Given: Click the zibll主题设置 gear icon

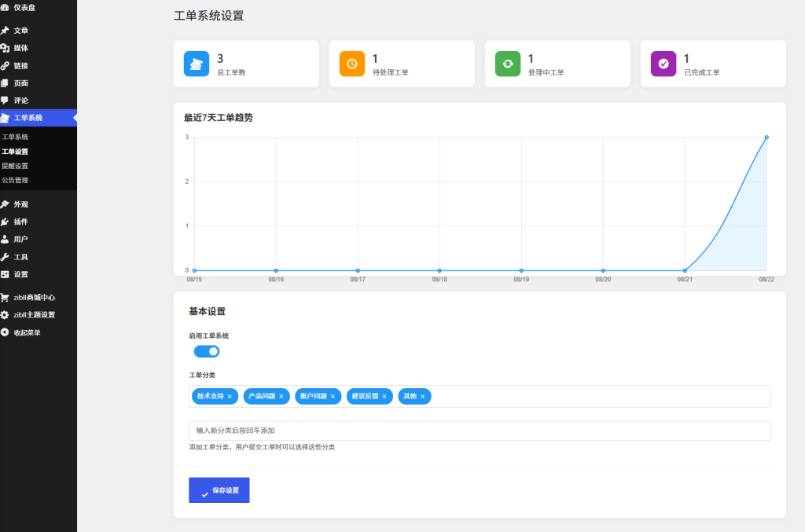Looking at the screenshot, I should 5,315.
